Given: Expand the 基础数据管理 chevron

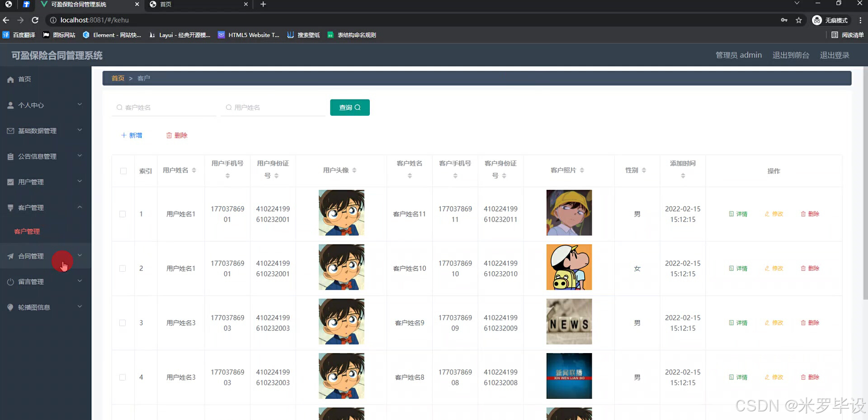Looking at the screenshot, I should pyautogui.click(x=80, y=130).
